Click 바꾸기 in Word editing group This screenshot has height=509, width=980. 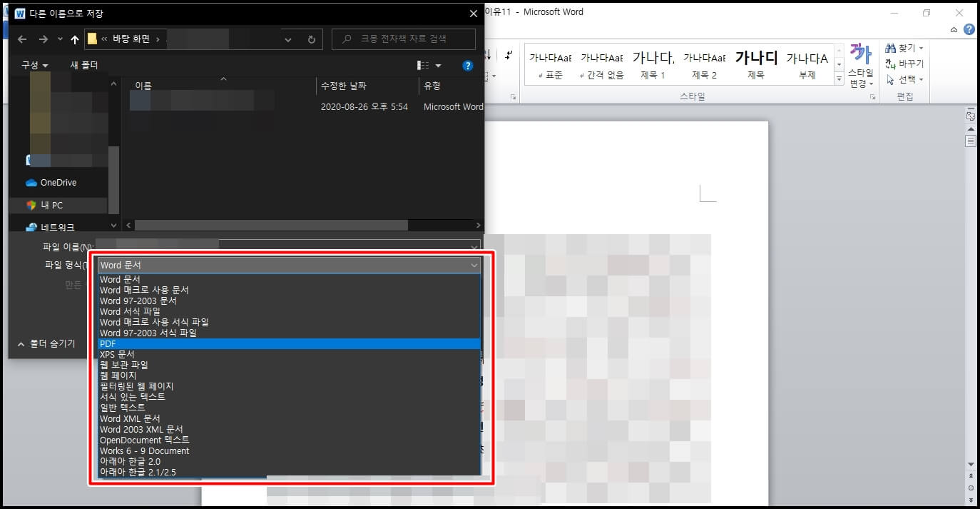tap(904, 64)
